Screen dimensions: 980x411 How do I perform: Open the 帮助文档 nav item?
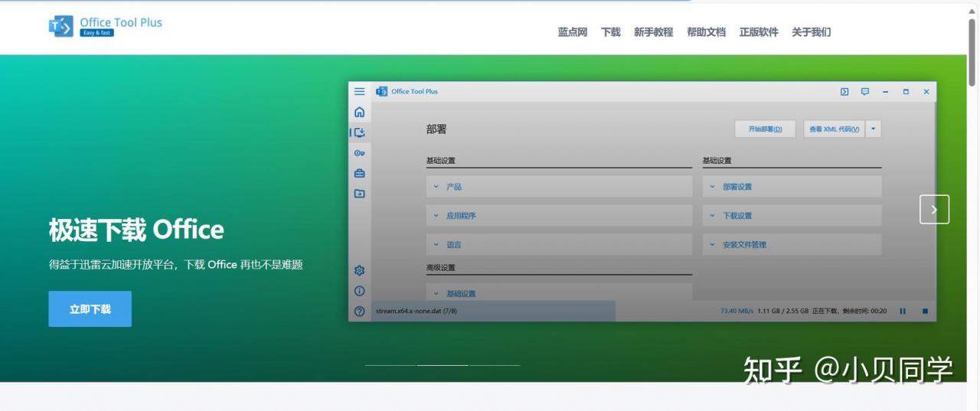click(706, 32)
